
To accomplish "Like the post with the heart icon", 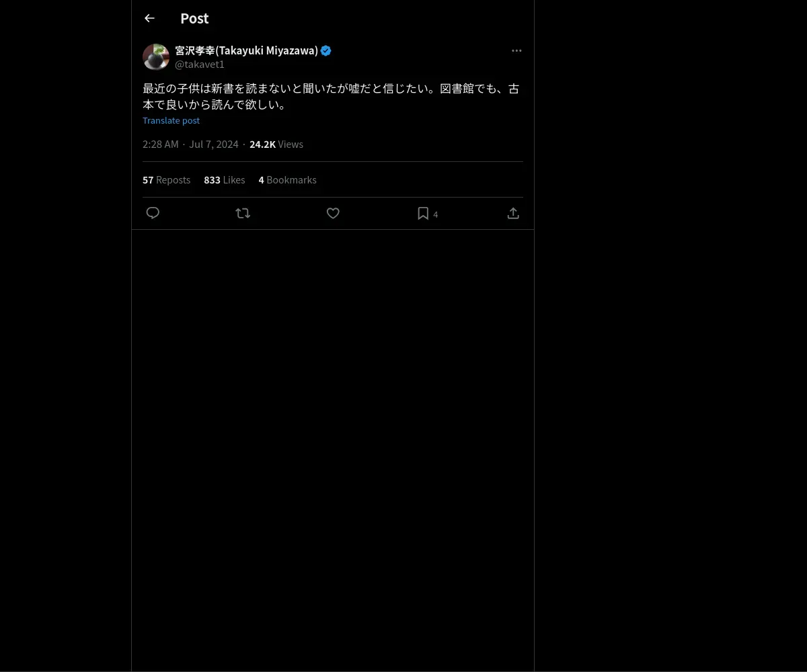I will point(333,213).
